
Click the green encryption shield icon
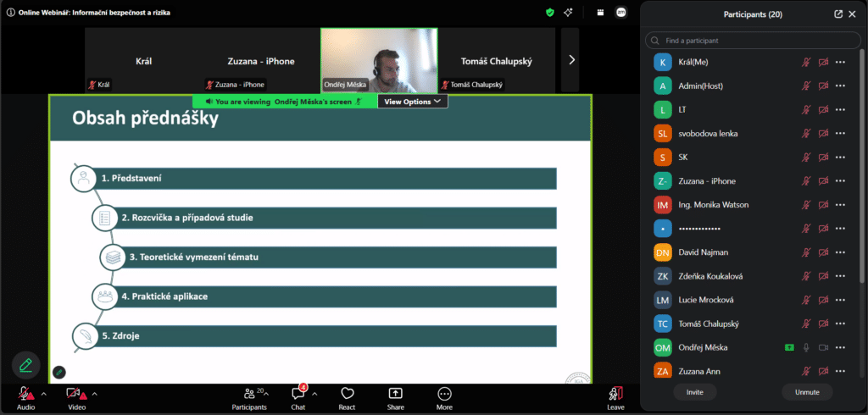[549, 12]
